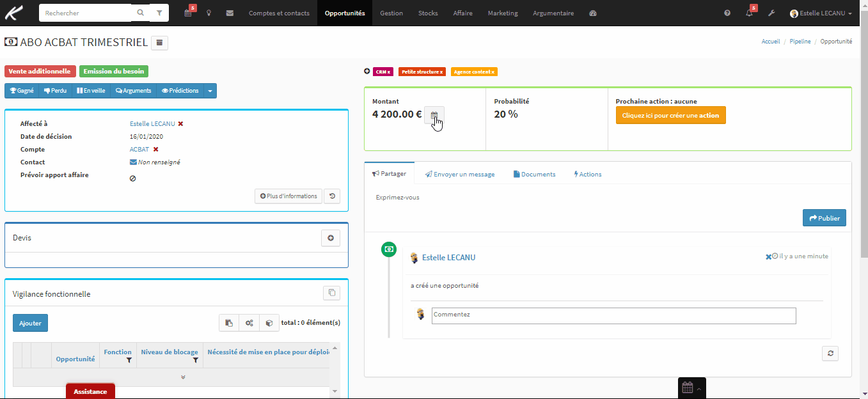The width and height of the screenshot is (868, 399).
Task: Delete the feed post with blue cross
Action: coord(768,257)
